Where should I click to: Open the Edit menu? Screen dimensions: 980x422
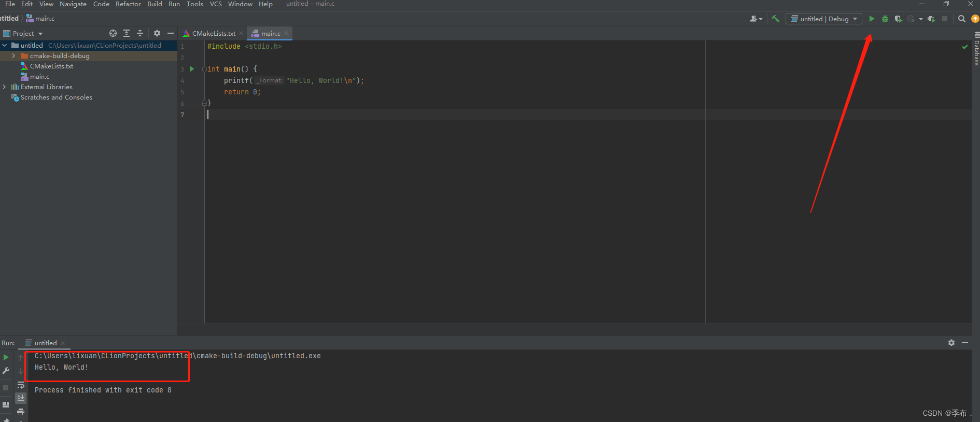[x=27, y=4]
